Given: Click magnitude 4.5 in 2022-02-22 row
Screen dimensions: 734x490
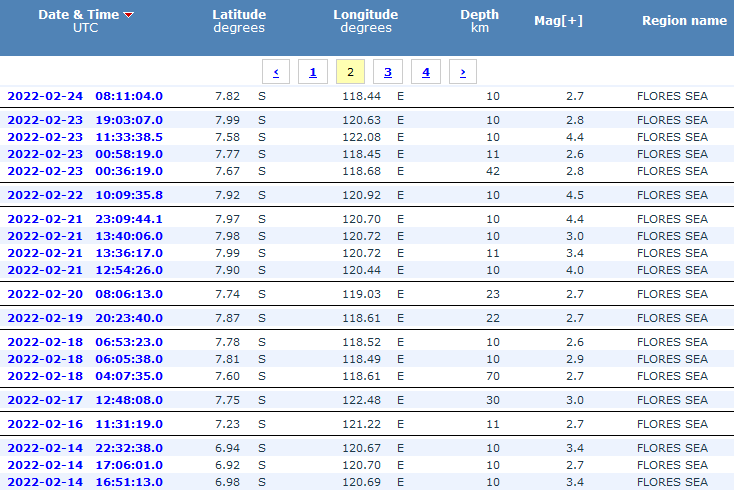Looking at the screenshot, I should pyautogui.click(x=575, y=195).
